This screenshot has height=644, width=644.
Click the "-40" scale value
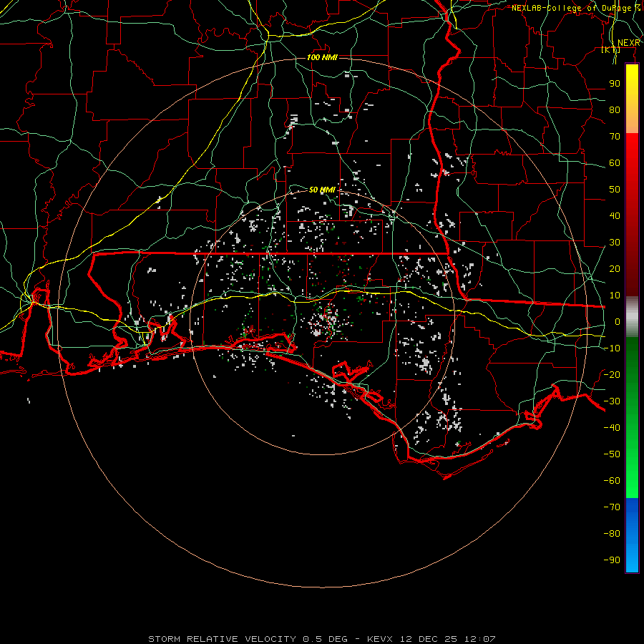612,428
